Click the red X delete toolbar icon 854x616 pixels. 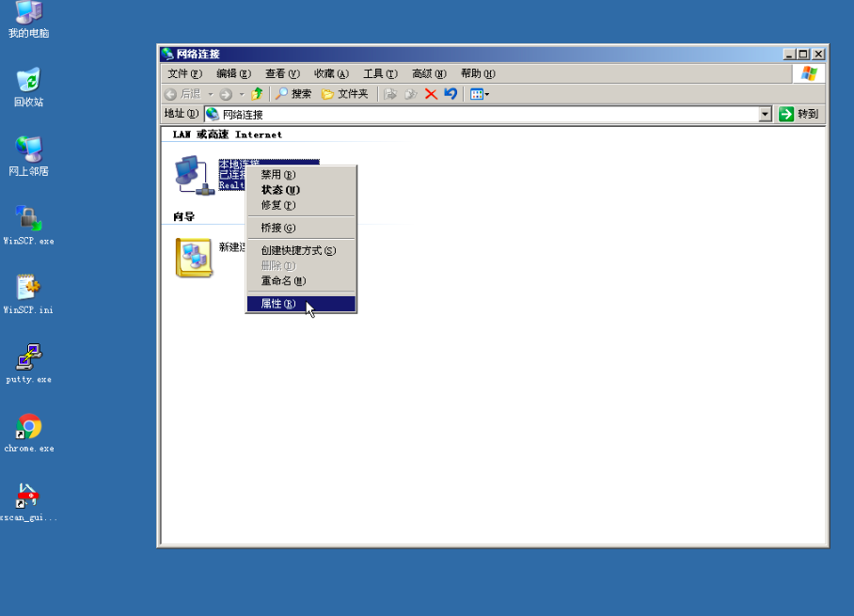pyautogui.click(x=432, y=93)
